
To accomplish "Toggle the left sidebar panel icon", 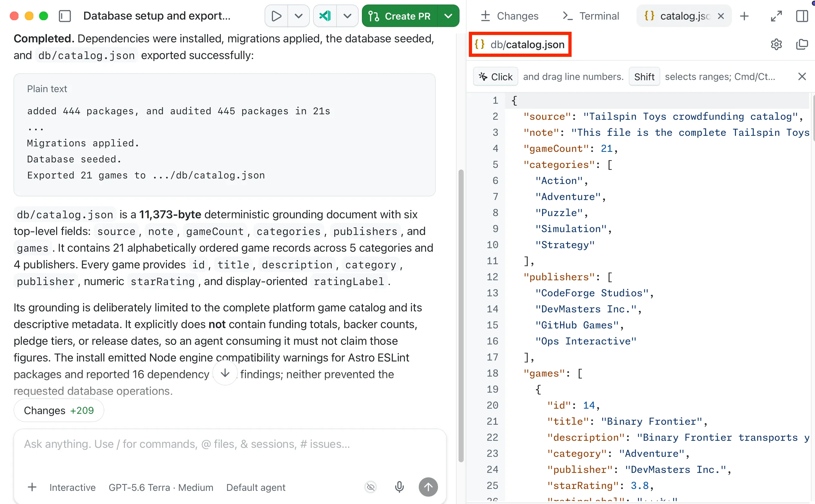I will pyautogui.click(x=65, y=16).
